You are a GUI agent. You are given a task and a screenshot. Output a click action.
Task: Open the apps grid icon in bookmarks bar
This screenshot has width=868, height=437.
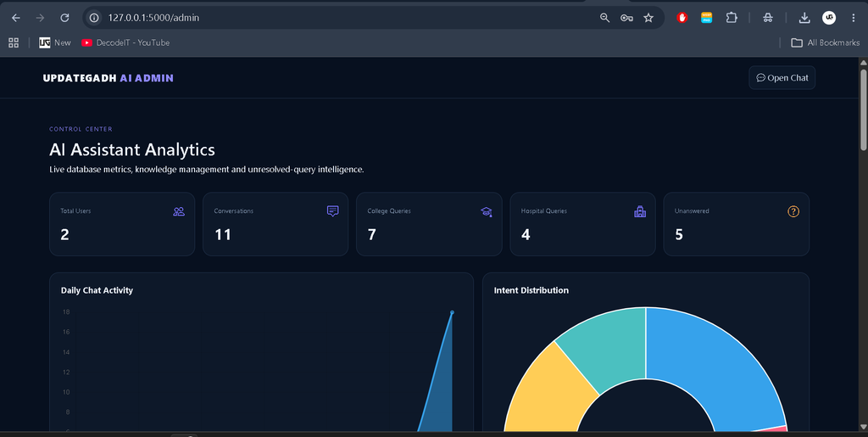pos(14,42)
